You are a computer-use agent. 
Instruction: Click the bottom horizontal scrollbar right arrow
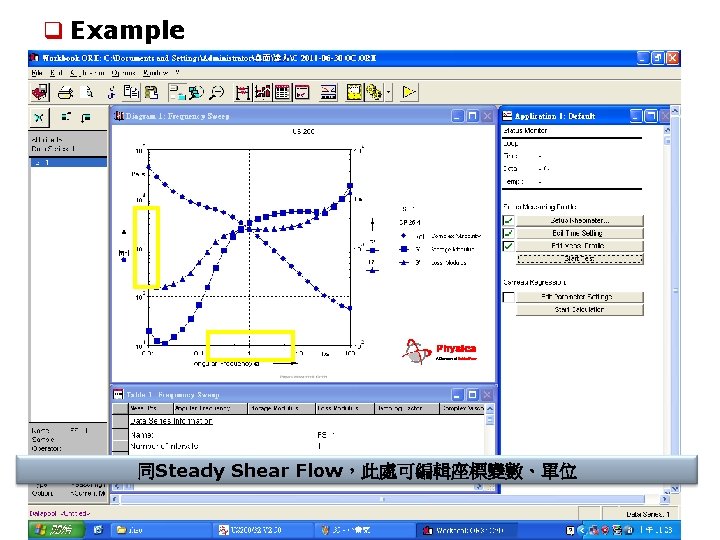pos(664,499)
